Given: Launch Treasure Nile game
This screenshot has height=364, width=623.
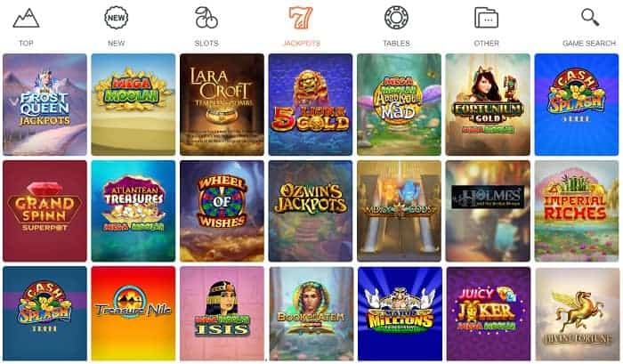Looking at the screenshot, I should coord(133,313).
